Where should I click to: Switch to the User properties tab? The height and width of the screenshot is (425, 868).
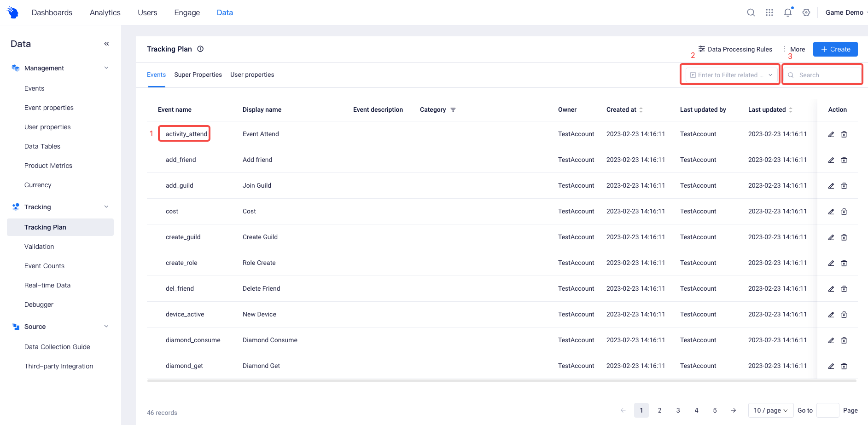click(252, 75)
